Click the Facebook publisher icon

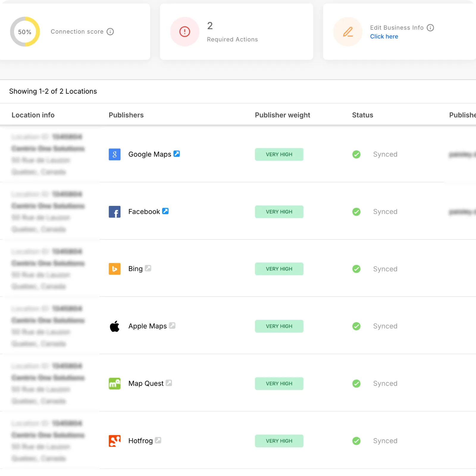click(115, 212)
